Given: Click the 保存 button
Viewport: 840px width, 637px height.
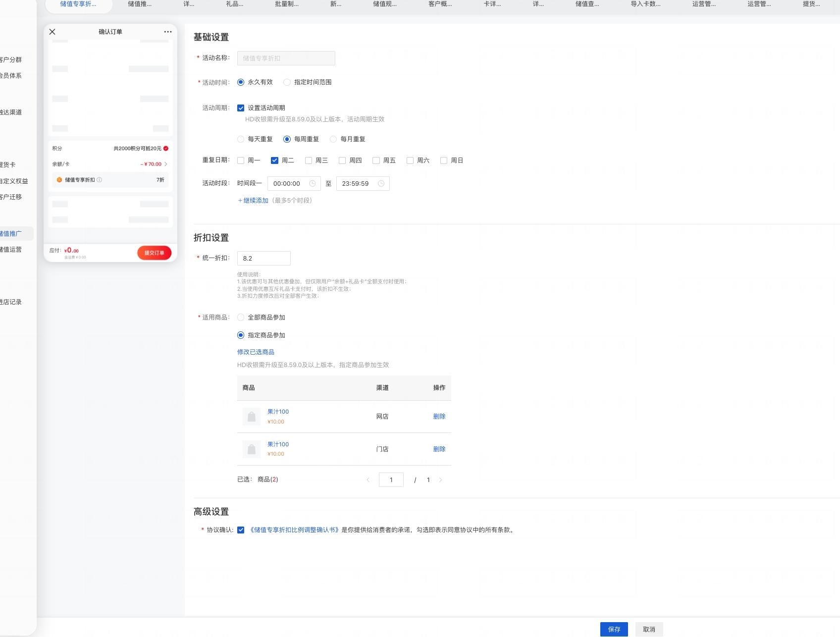Looking at the screenshot, I should (614, 630).
